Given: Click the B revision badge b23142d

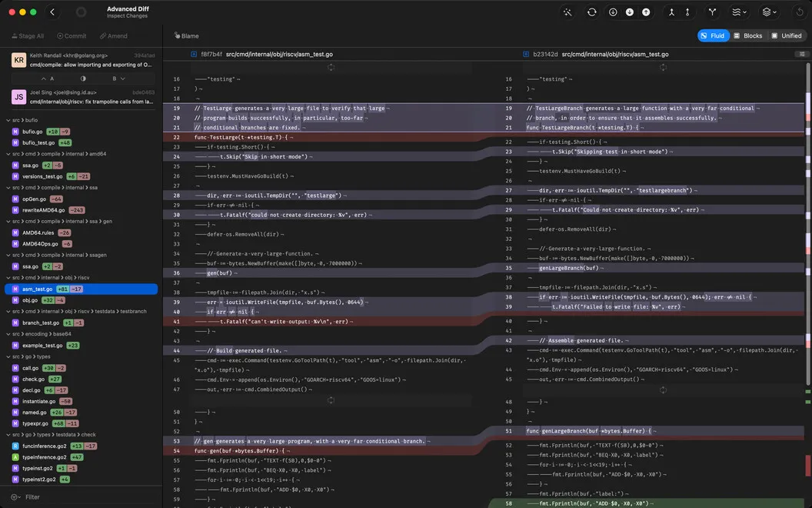Looking at the screenshot, I should tap(526, 54).
